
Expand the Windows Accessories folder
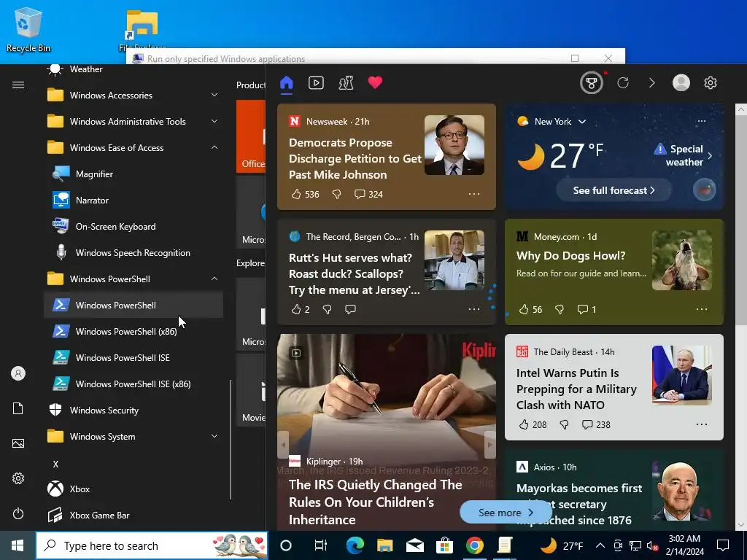(133, 96)
